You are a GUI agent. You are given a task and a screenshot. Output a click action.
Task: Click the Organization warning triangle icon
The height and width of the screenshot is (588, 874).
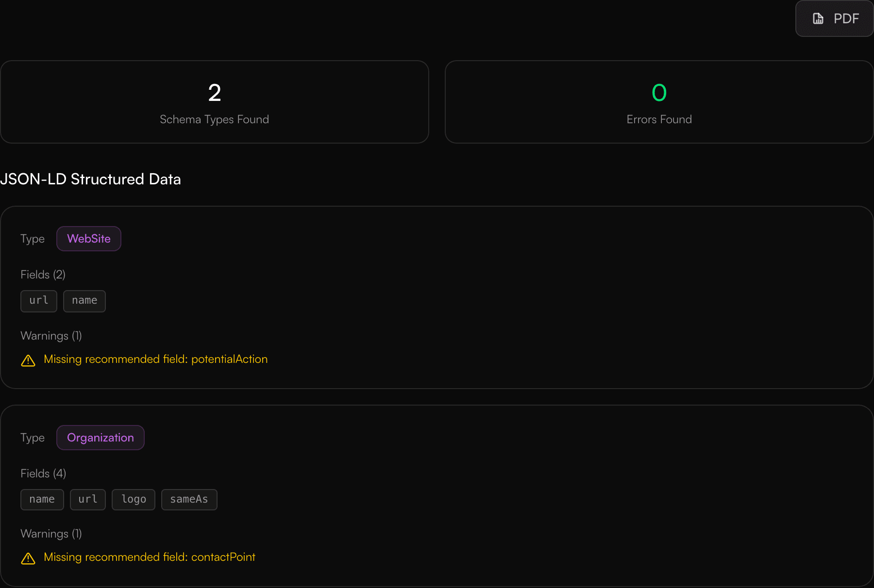pos(28,558)
